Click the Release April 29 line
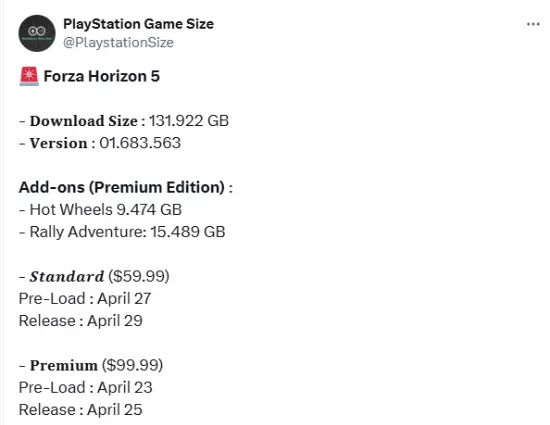Viewport: 550px width, 425px height. coord(81,321)
